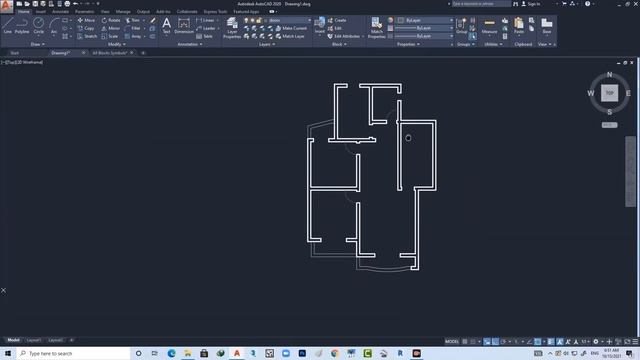
Task: Select the Measure tool
Action: point(489,26)
